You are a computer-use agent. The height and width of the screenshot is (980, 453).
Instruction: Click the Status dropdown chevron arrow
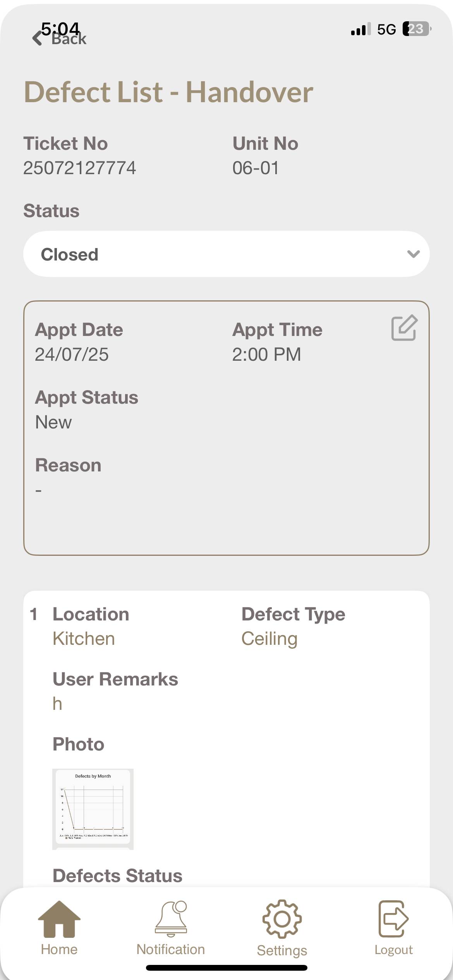point(414,254)
